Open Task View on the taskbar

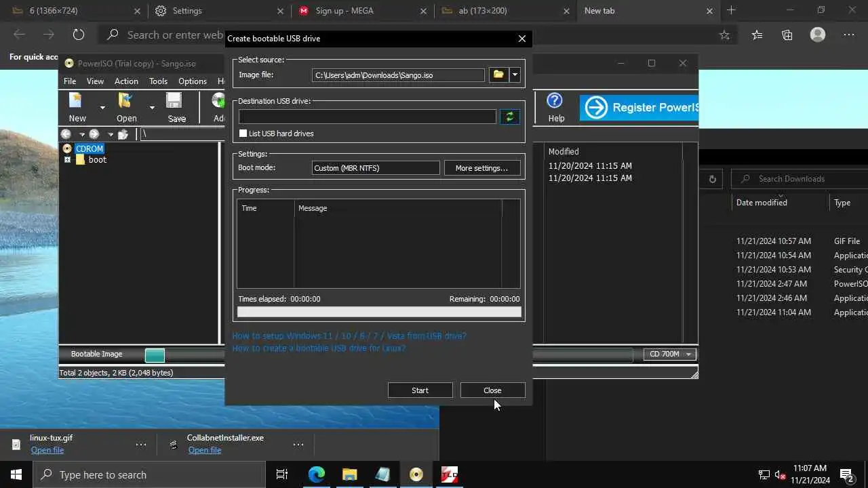point(282,474)
